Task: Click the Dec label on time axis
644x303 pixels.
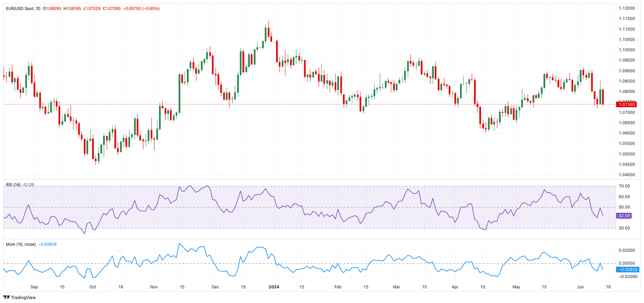Action: (215, 287)
